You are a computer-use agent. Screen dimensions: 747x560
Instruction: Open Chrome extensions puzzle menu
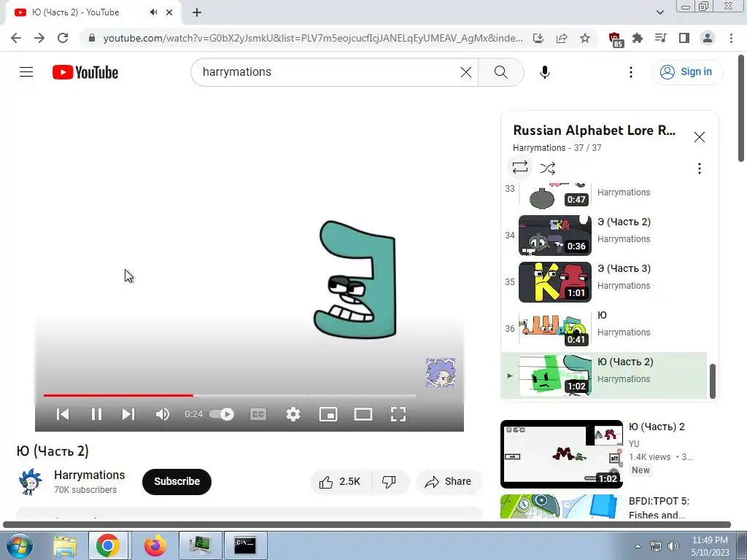pyautogui.click(x=638, y=38)
